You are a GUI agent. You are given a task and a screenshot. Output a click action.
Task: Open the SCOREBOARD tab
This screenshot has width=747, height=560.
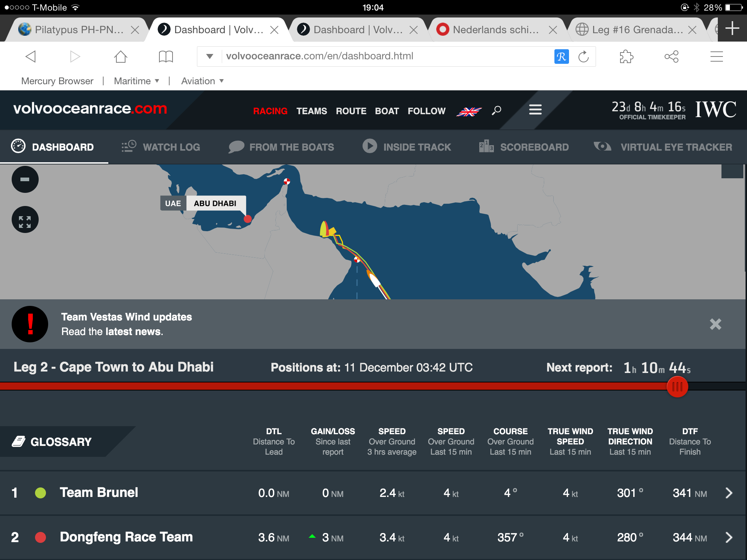tap(524, 147)
